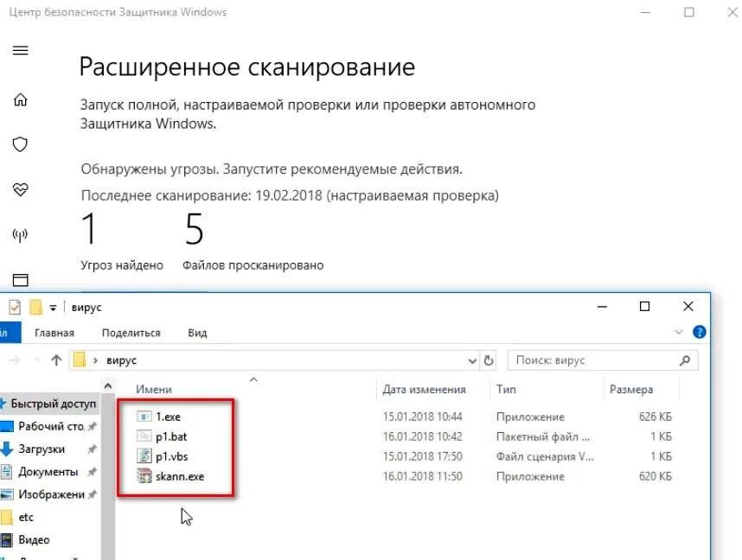
Task: Close the вирус Explorer window
Action: (688, 307)
